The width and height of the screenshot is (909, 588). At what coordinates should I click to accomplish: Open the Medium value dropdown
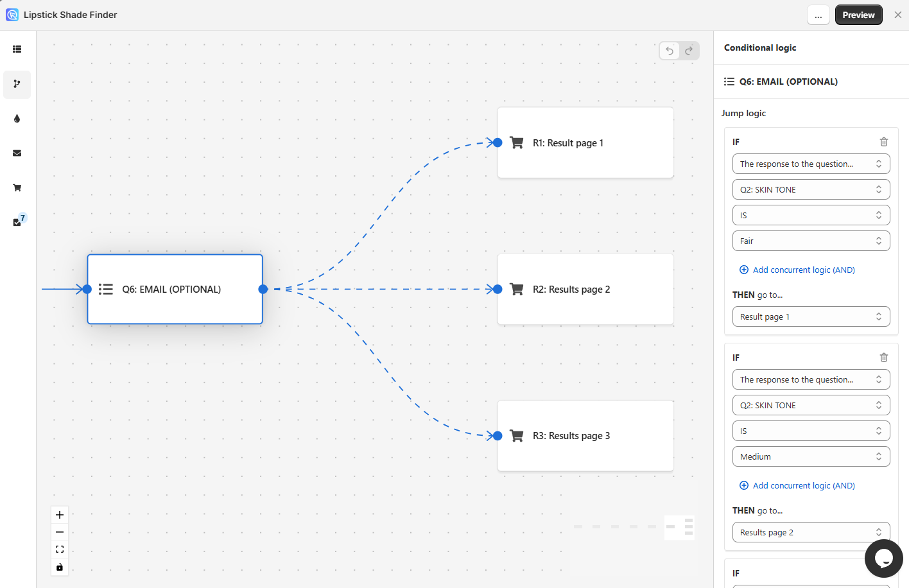pos(811,456)
